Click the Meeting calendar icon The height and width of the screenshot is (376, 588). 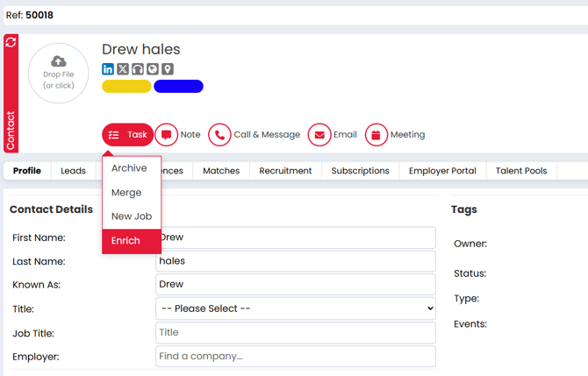(x=376, y=135)
